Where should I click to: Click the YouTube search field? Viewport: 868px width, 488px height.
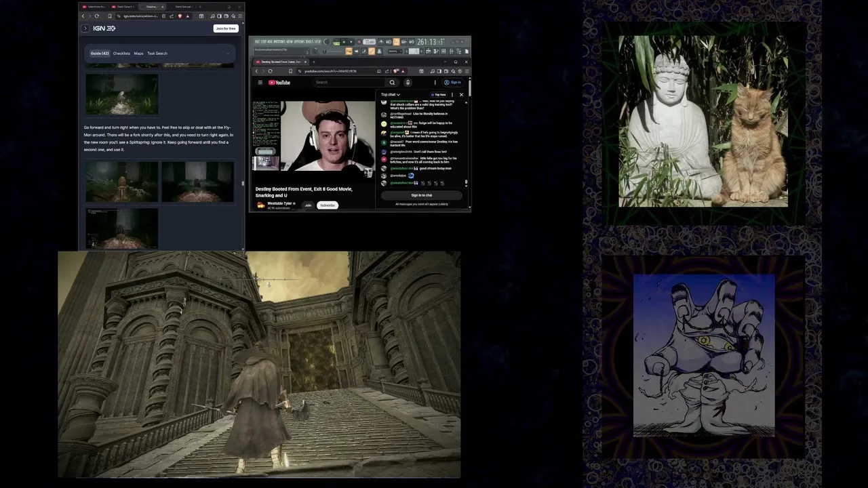(349, 83)
